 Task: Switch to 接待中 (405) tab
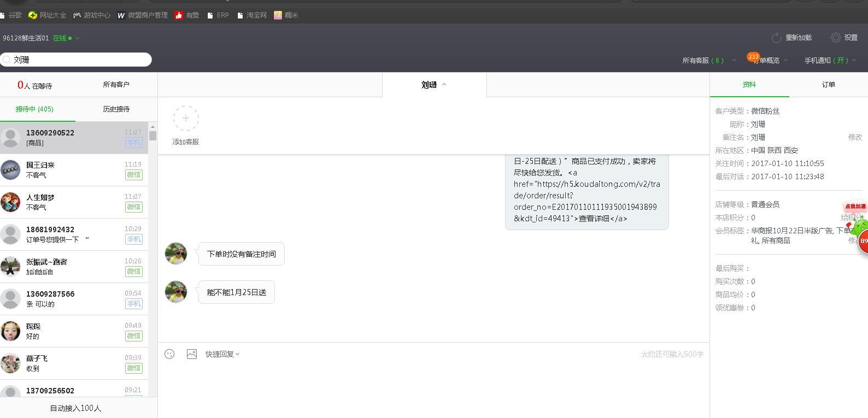[x=34, y=109]
